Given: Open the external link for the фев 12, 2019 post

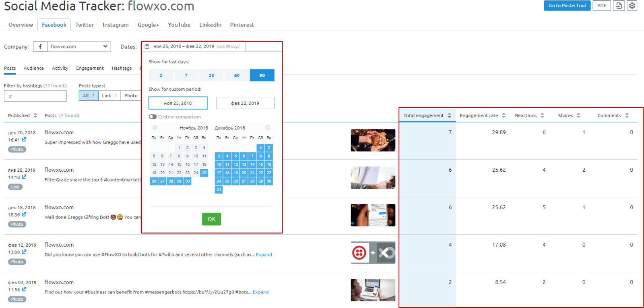Looking at the screenshot, I should pyautogui.click(x=24, y=252).
